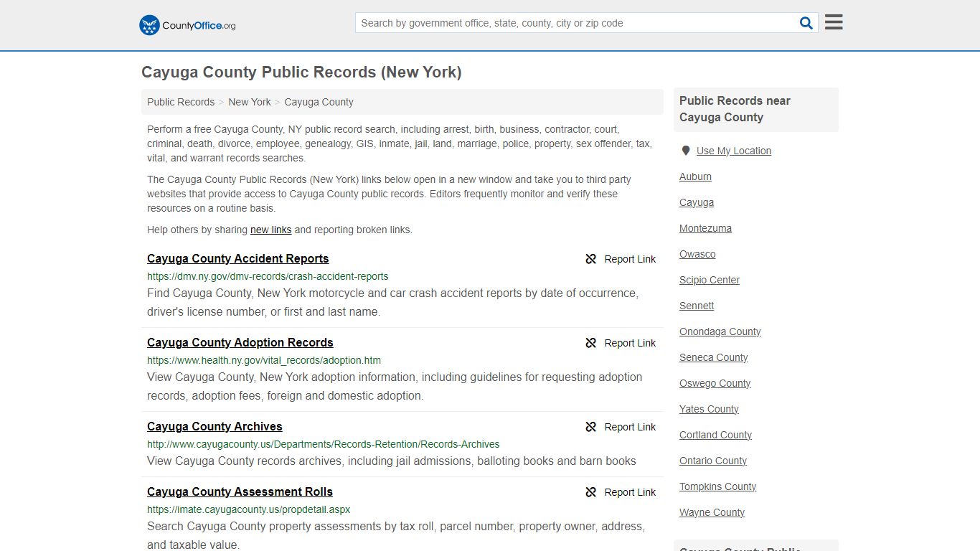
Task: Open Ontario County records
Action: [x=713, y=461]
